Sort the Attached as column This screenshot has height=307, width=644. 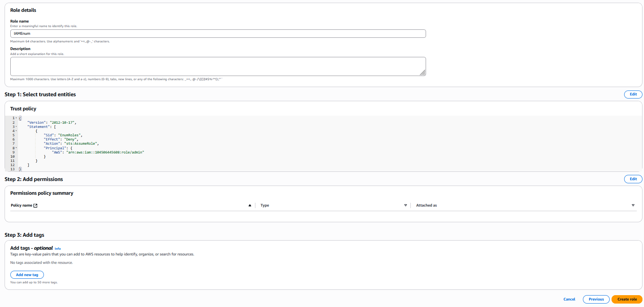click(x=633, y=205)
